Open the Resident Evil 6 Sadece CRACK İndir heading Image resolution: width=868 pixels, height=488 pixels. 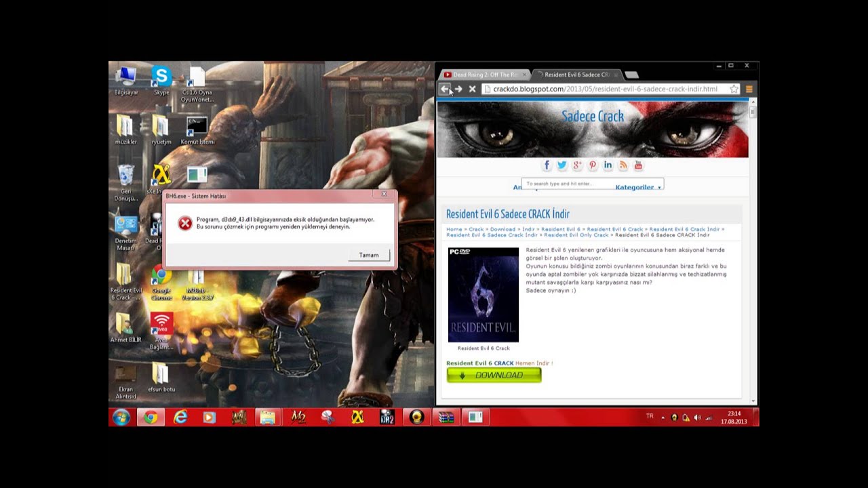(x=508, y=214)
